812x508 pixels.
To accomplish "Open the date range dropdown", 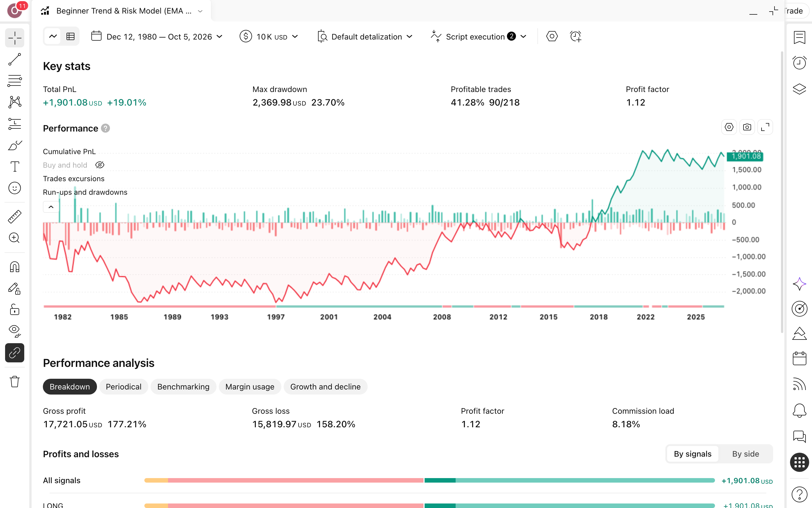I will click(157, 37).
